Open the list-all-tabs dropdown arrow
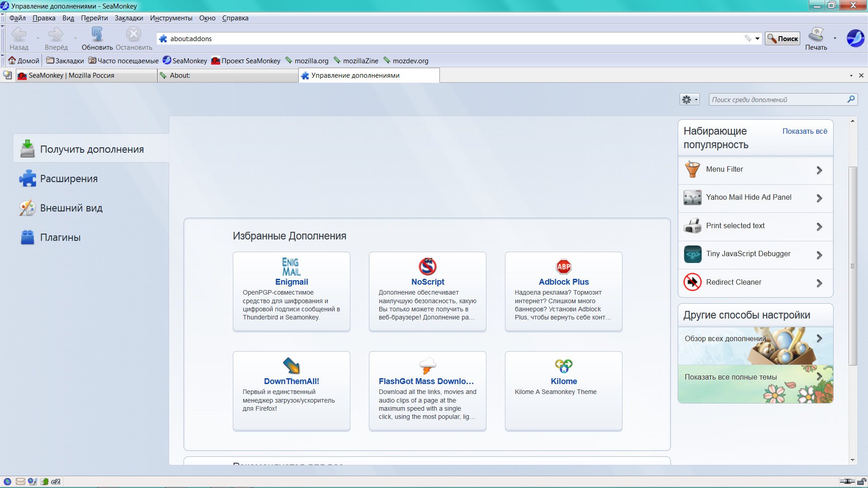 pyautogui.click(x=851, y=76)
